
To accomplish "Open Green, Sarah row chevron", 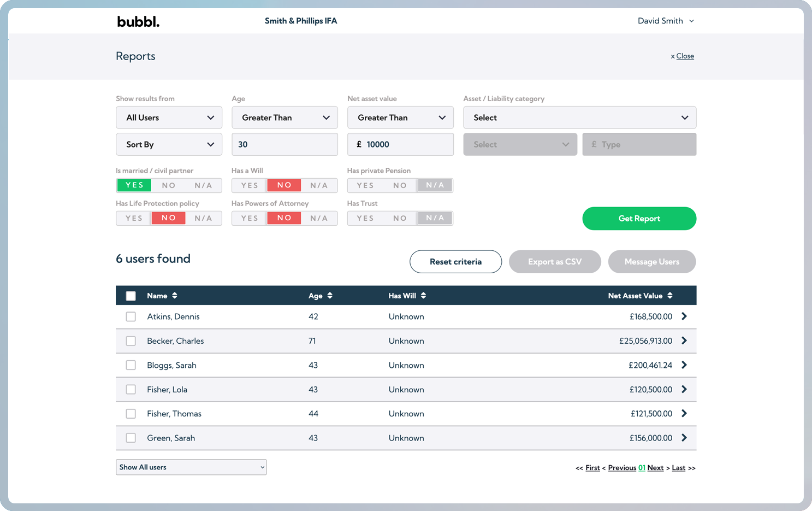I will pos(684,438).
